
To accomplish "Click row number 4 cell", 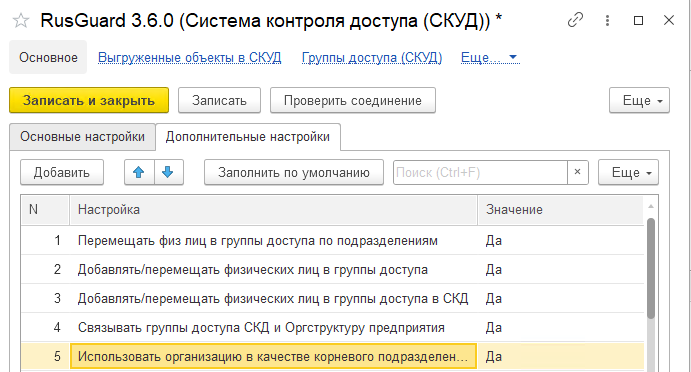I will (x=45, y=327).
